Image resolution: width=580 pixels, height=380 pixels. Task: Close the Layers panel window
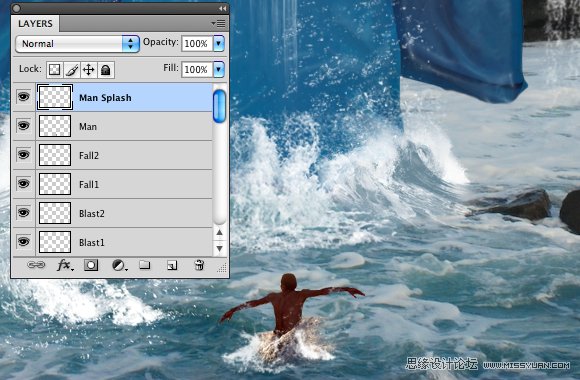[x=17, y=8]
